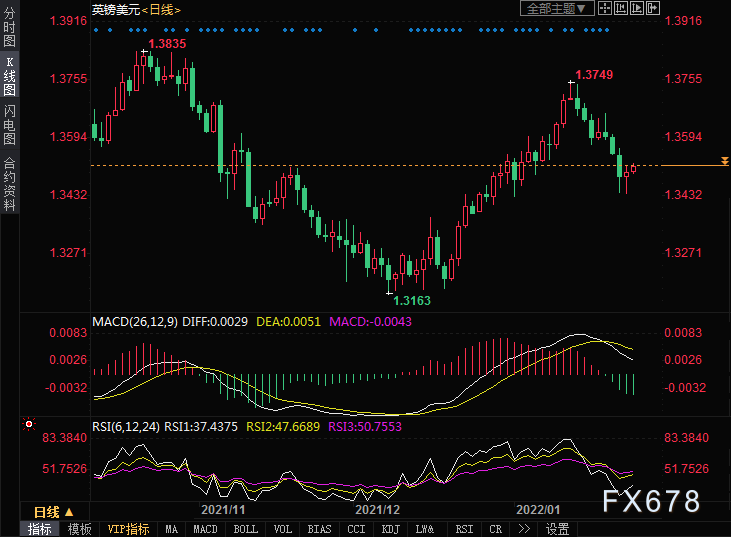Enable the BOLL indicator
The width and height of the screenshot is (731, 537).
pos(245,529)
